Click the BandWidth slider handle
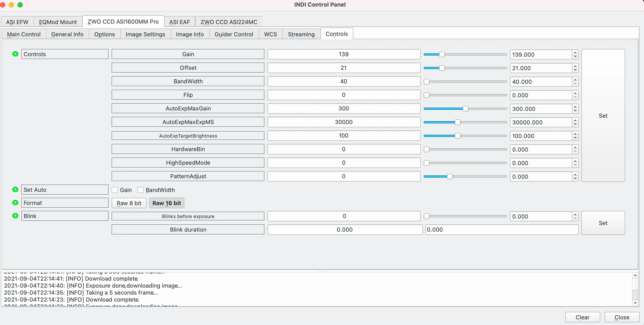 [x=427, y=82]
